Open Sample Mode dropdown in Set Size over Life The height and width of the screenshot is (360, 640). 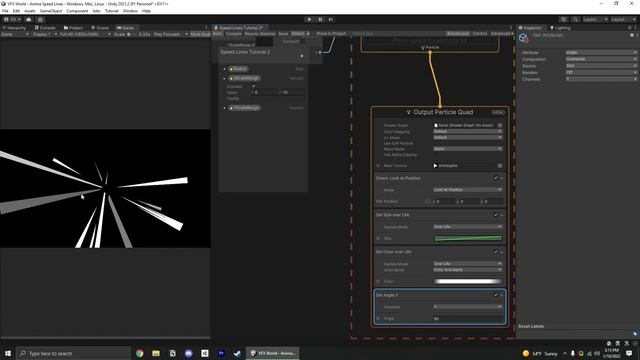point(468,227)
